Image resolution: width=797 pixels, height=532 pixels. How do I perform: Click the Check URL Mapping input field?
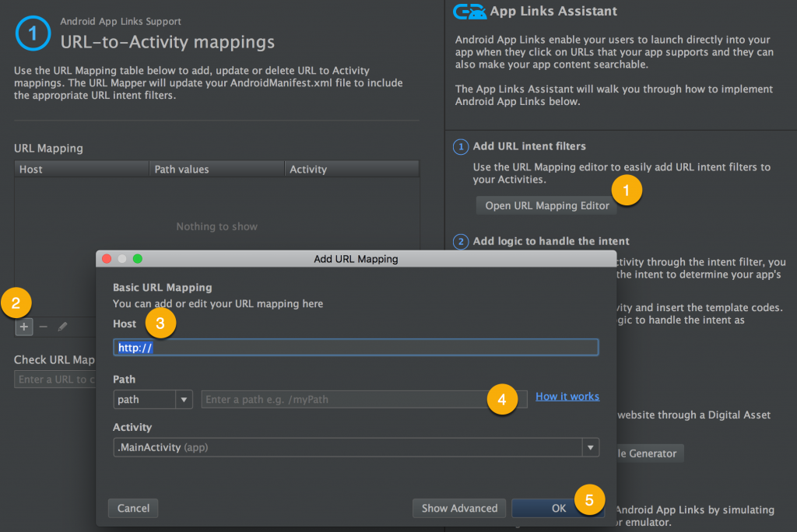coord(55,380)
